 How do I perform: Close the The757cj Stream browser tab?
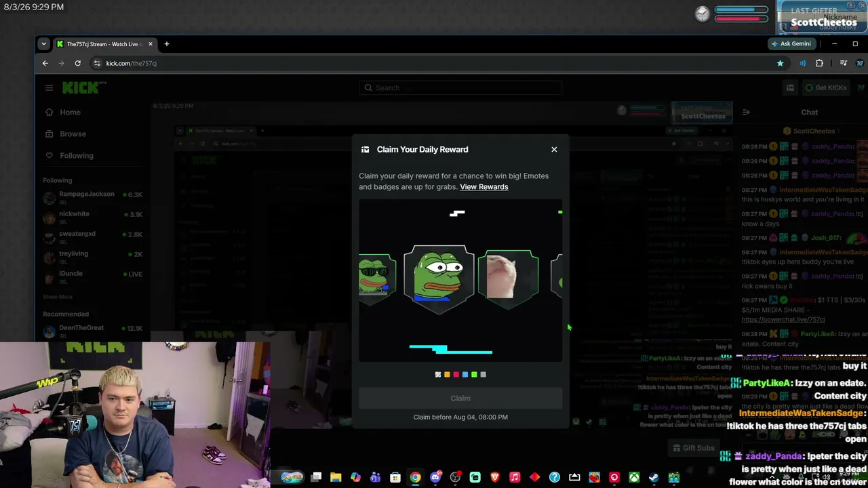click(x=151, y=44)
